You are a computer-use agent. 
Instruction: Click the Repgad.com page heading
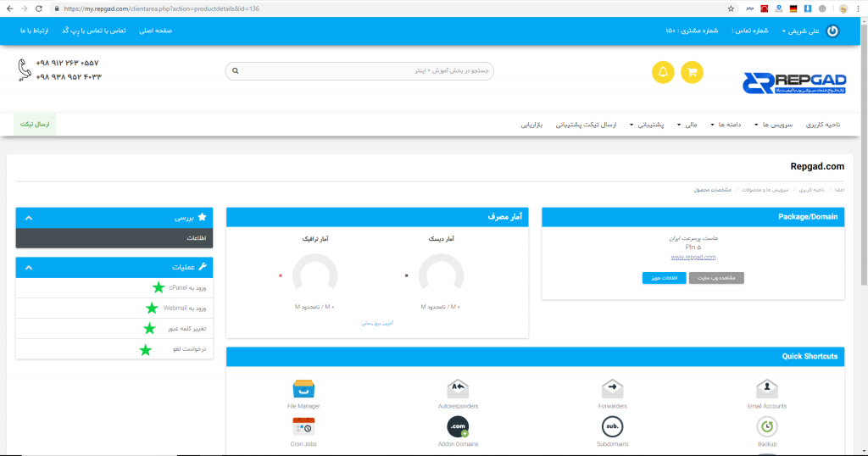(x=817, y=167)
